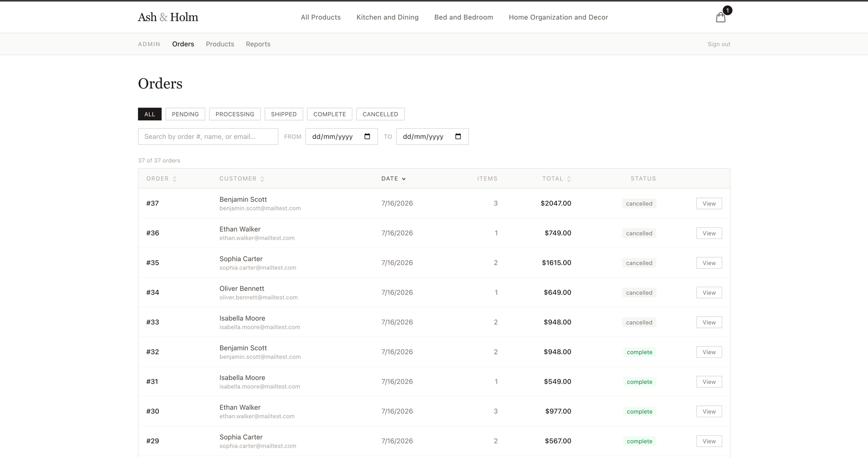Image resolution: width=868 pixels, height=458 pixels.
Task: Click the "37 of 37 orders" count
Action: [x=159, y=160]
